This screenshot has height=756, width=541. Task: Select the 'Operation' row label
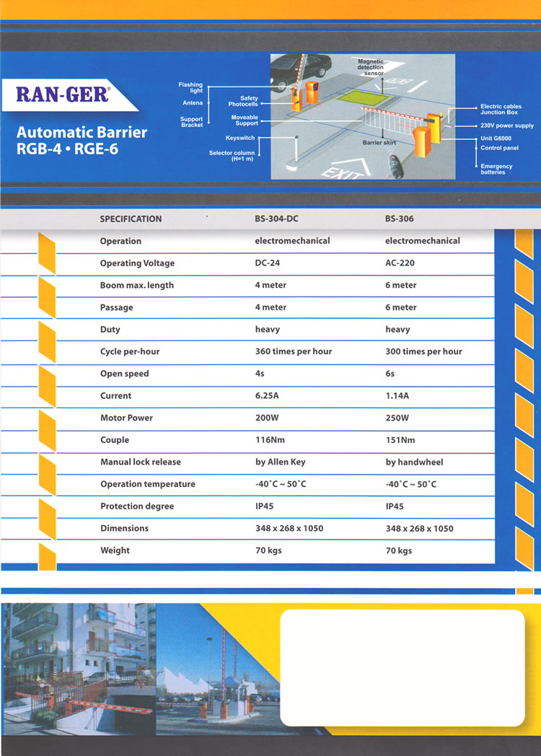[120, 241]
